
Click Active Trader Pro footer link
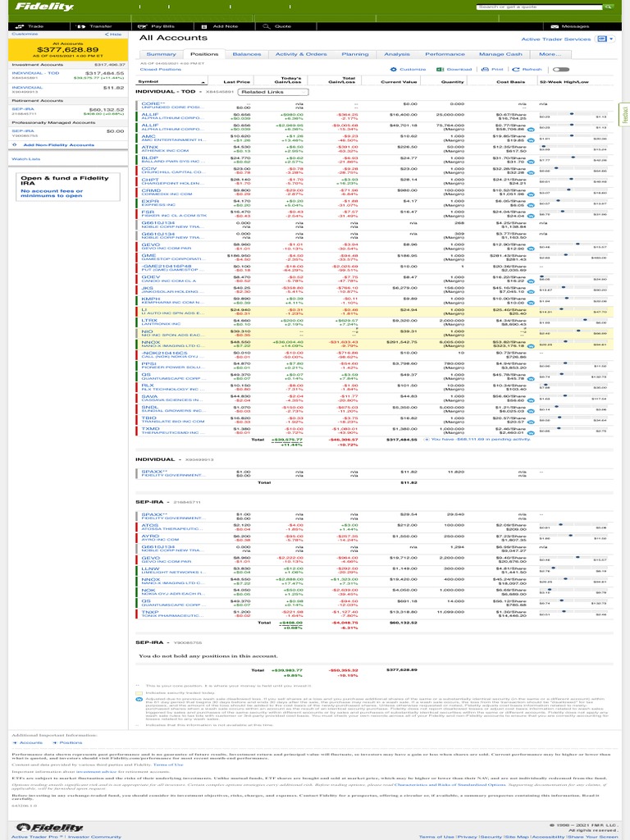click(36, 836)
